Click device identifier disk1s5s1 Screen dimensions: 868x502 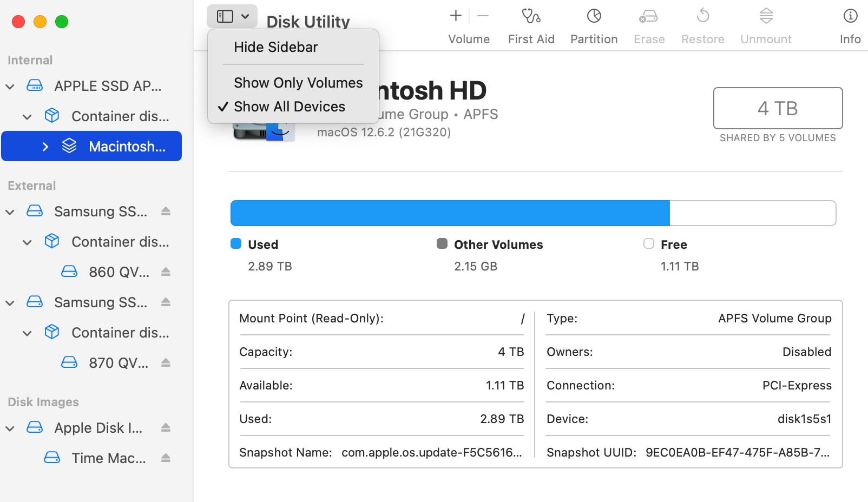coord(804,419)
